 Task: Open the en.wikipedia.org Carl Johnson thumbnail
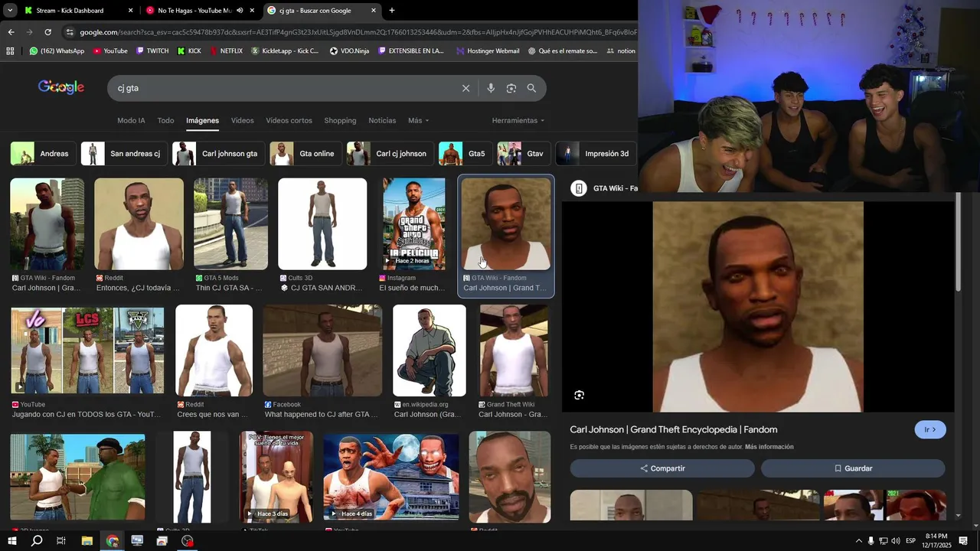point(429,350)
